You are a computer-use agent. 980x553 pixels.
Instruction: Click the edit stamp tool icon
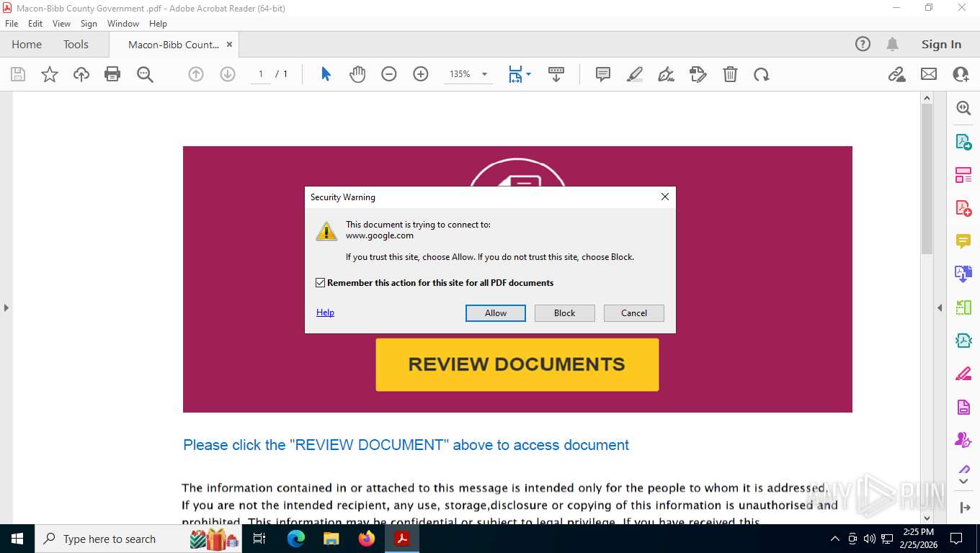698,74
